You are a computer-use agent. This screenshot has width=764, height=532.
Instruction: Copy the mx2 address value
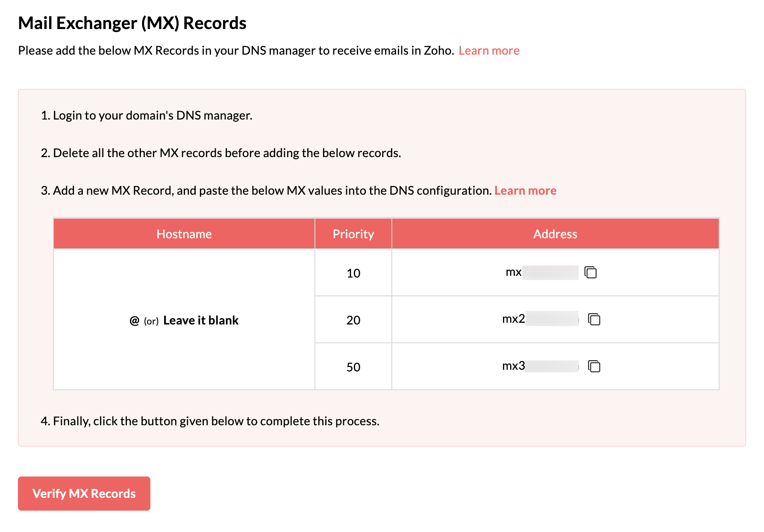(x=594, y=319)
